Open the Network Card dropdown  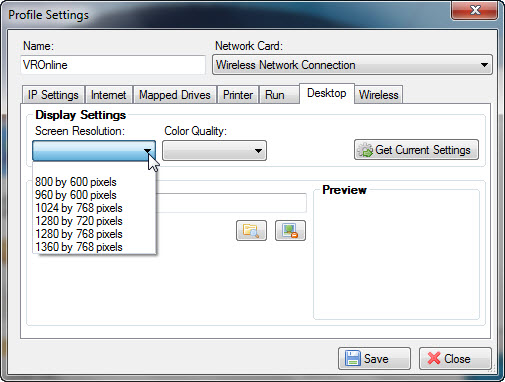(352, 65)
